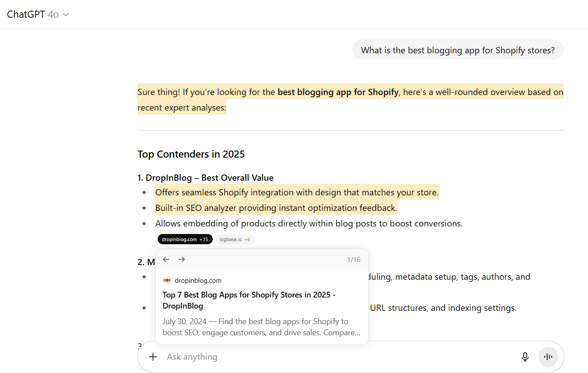
Task: Click the user message about best blogging app
Action: pyautogui.click(x=458, y=50)
